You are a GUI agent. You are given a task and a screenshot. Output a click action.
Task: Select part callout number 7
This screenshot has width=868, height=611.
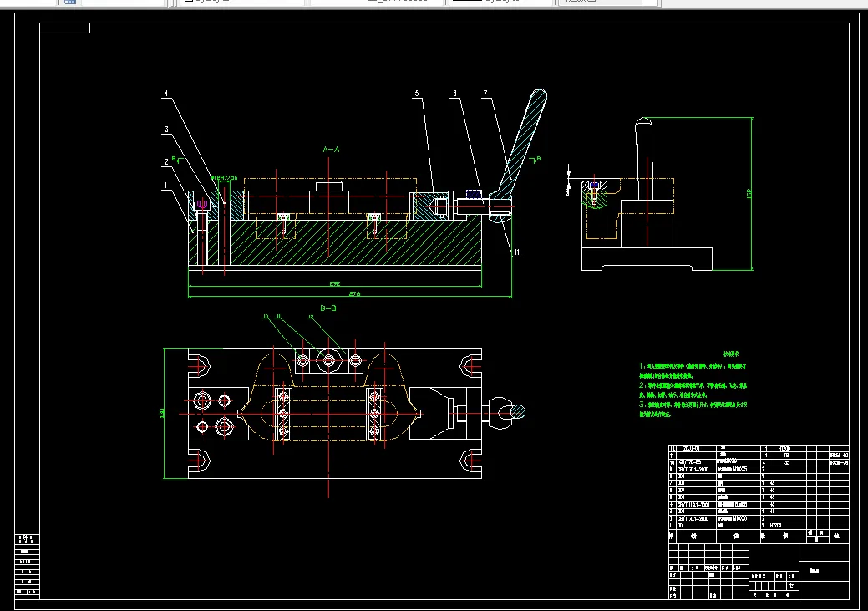coord(485,94)
